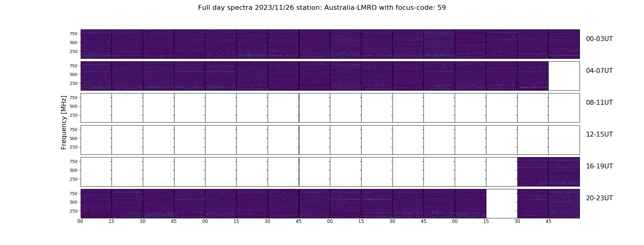Click the 750 tick label of the 08-11UT row

click(x=74, y=98)
